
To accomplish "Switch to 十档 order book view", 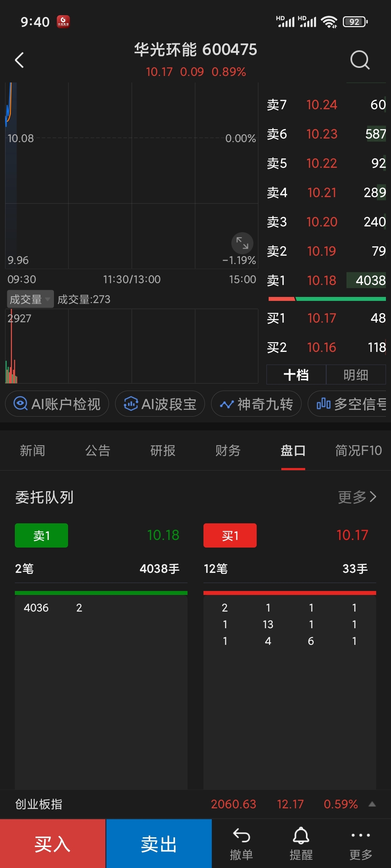I will (296, 375).
